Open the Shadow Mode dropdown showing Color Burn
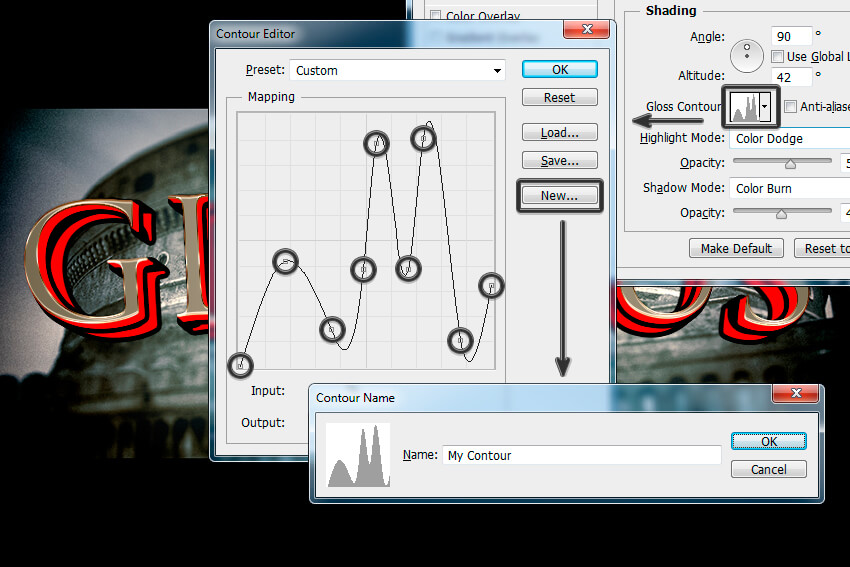850x567 pixels. 789,189
